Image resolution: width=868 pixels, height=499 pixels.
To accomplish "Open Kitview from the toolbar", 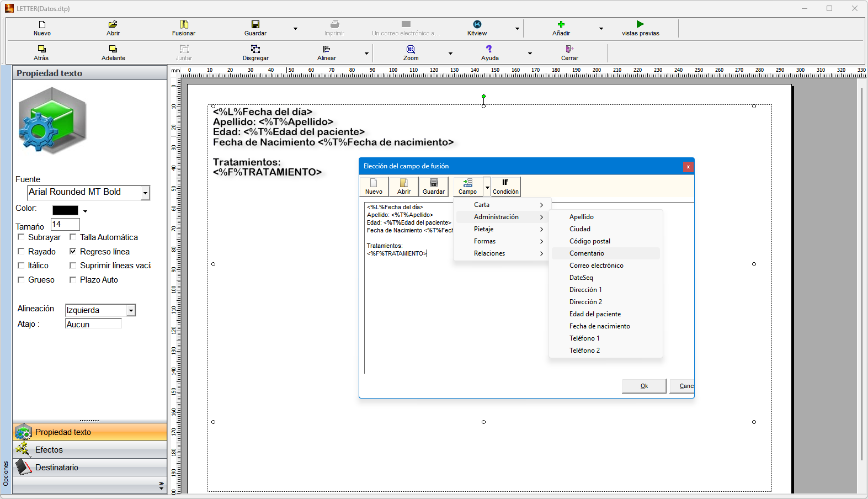I will (x=477, y=25).
